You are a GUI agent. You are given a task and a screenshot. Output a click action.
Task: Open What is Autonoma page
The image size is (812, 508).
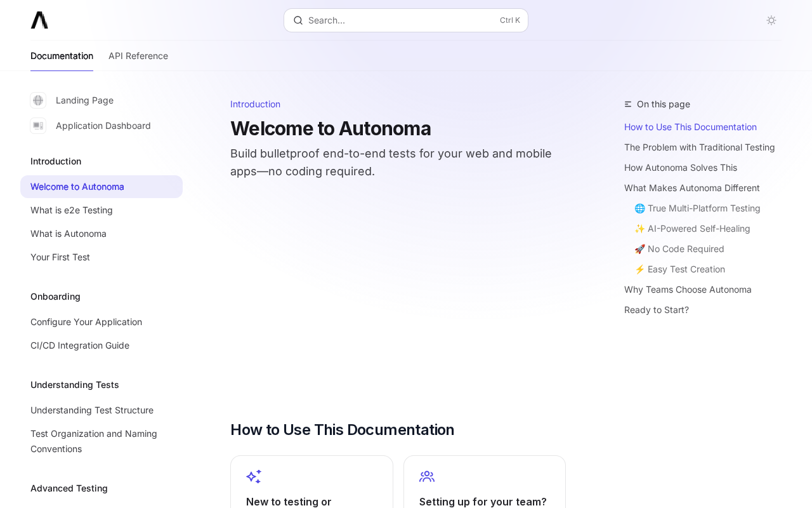(x=101, y=234)
